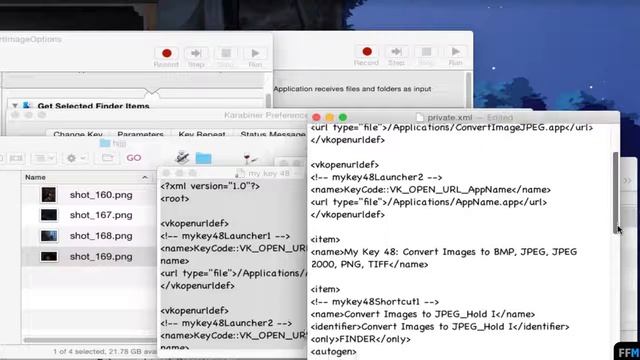640x360 pixels.
Task: Click the <root> line in my key 48
Action: 175,199
